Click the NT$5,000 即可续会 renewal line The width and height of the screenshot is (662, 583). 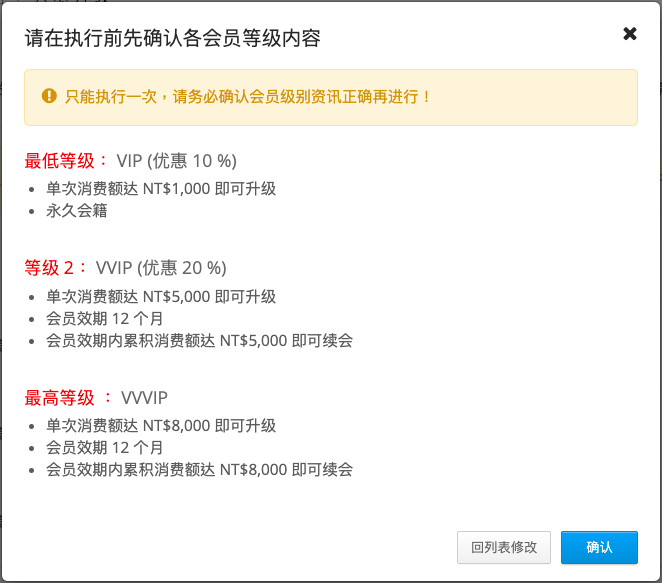click(199, 340)
